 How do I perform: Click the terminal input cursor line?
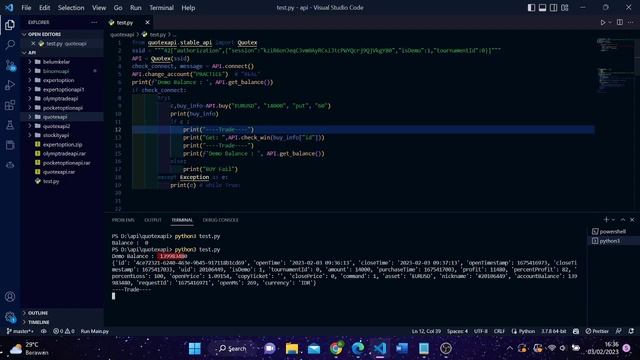coord(113,296)
